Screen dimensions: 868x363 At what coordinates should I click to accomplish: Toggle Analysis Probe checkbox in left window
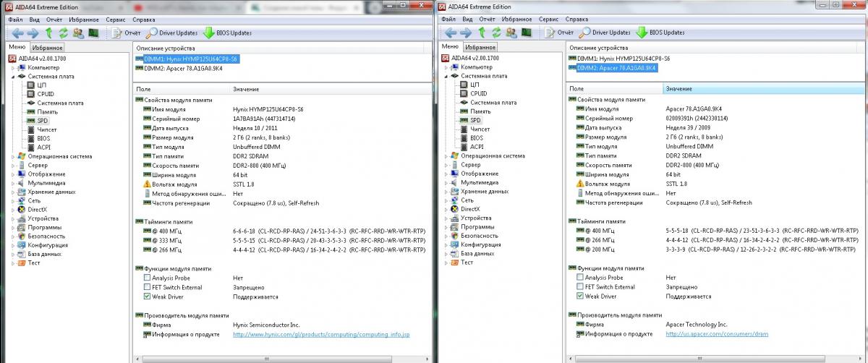tap(148, 278)
